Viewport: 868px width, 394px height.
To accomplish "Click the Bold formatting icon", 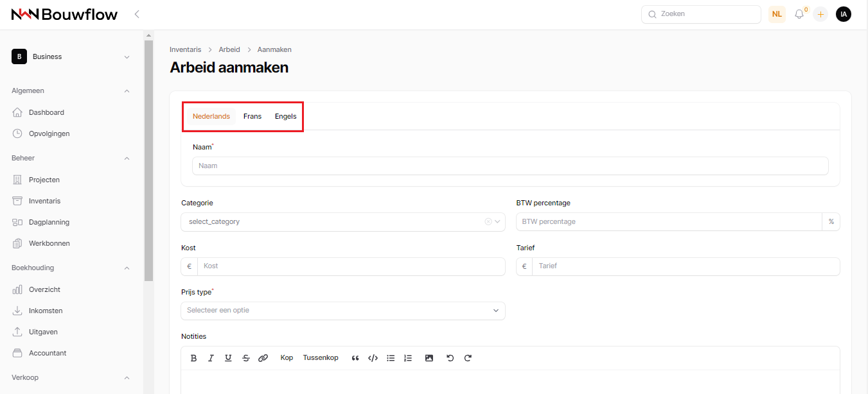I will point(193,358).
